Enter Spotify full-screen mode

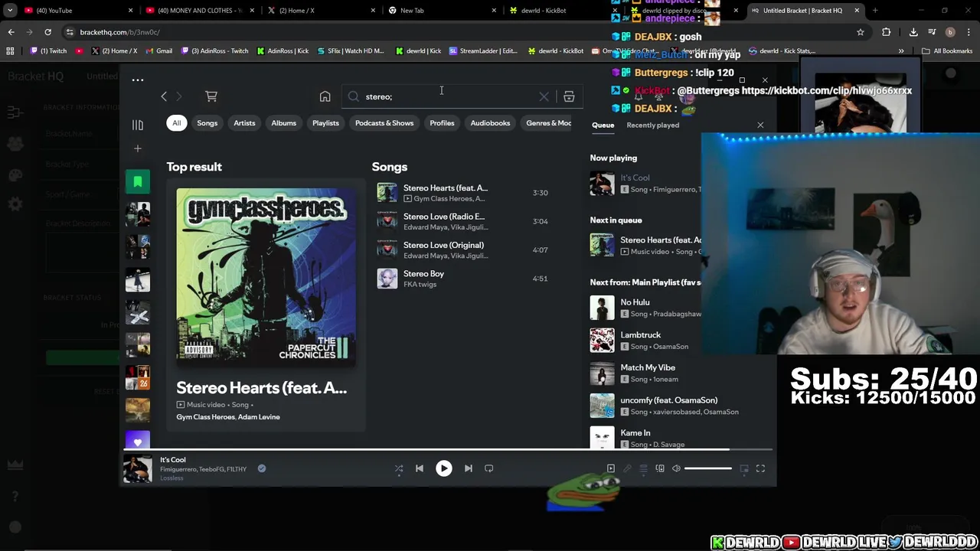point(760,468)
